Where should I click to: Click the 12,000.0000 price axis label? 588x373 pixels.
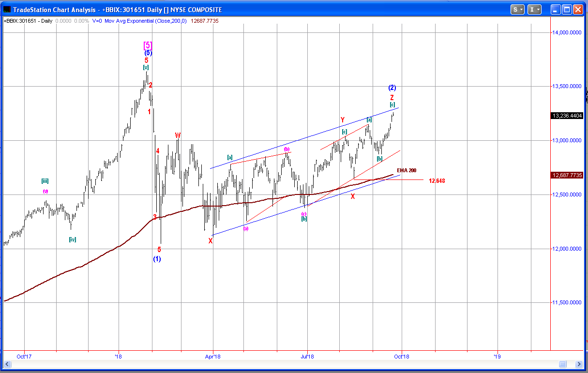click(567, 248)
